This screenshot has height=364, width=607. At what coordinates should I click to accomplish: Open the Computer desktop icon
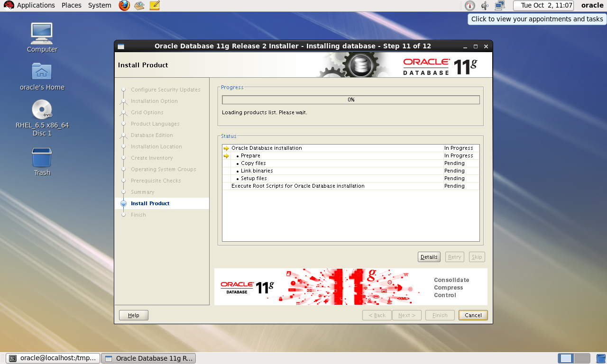coord(42,37)
